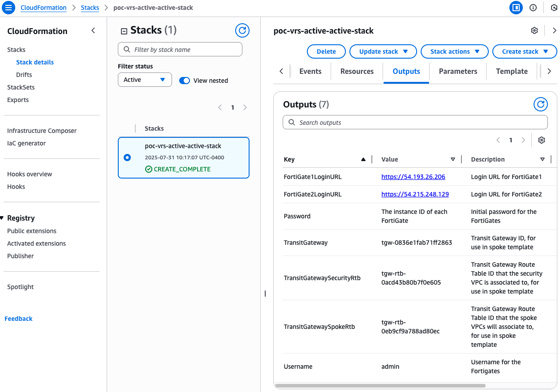
Task: Open the Hooks item in sidebar
Action: [16, 187]
